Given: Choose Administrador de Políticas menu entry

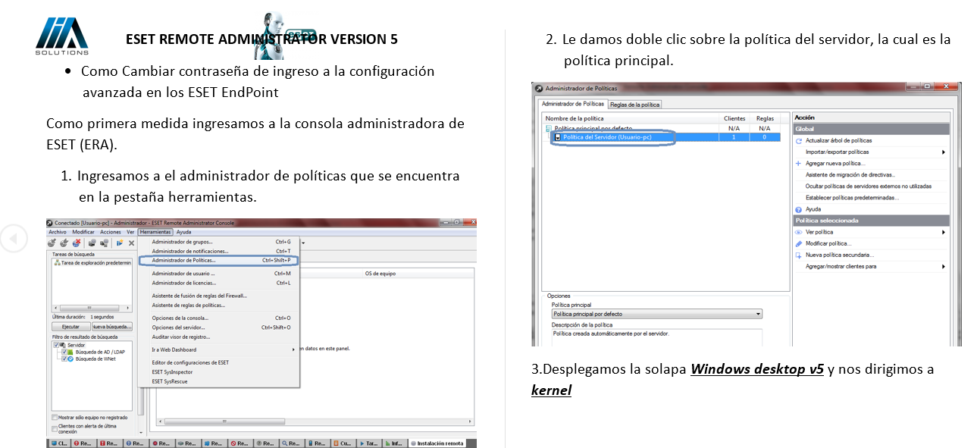Looking at the screenshot, I should [x=220, y=260].
